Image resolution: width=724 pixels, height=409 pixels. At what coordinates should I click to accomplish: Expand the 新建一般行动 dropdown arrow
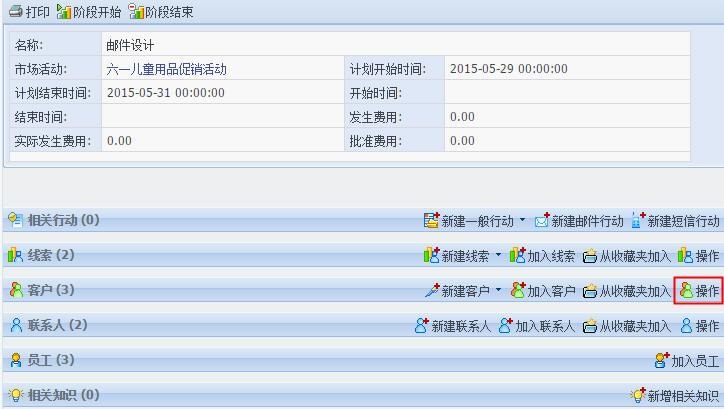pos(522,220)
